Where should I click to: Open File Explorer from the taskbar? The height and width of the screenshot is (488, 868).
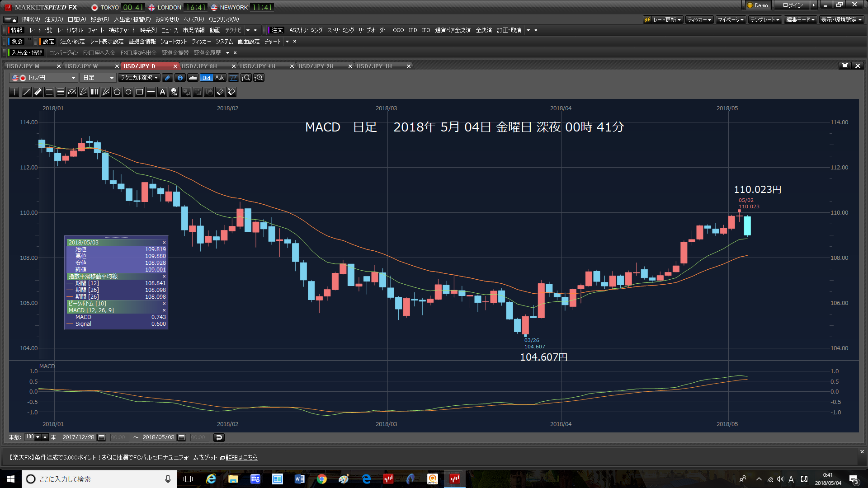point(233,479)
